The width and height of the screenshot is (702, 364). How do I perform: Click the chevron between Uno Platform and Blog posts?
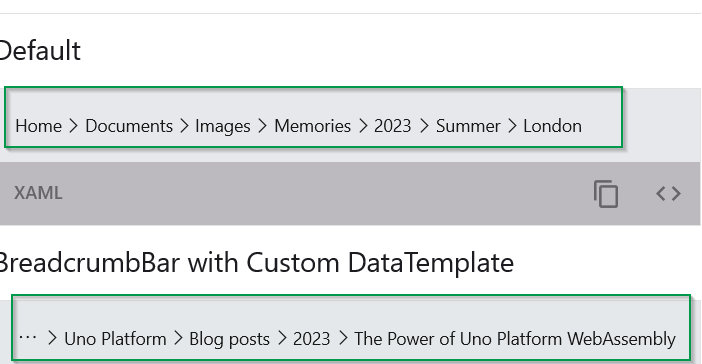click(x=178, y=338)
